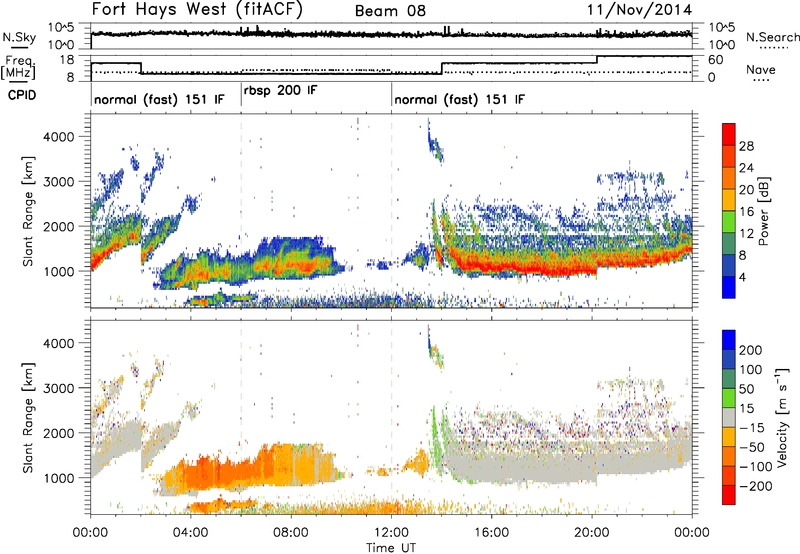This screenshot has width=800, height=554.
Task: Click the '20:00' time tick label
Action: (591, 533)
